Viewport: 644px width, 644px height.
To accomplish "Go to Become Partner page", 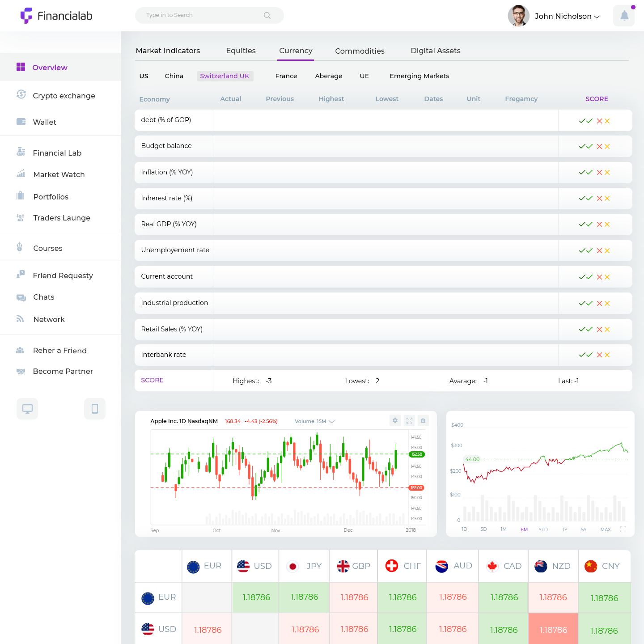I will 63,371.
